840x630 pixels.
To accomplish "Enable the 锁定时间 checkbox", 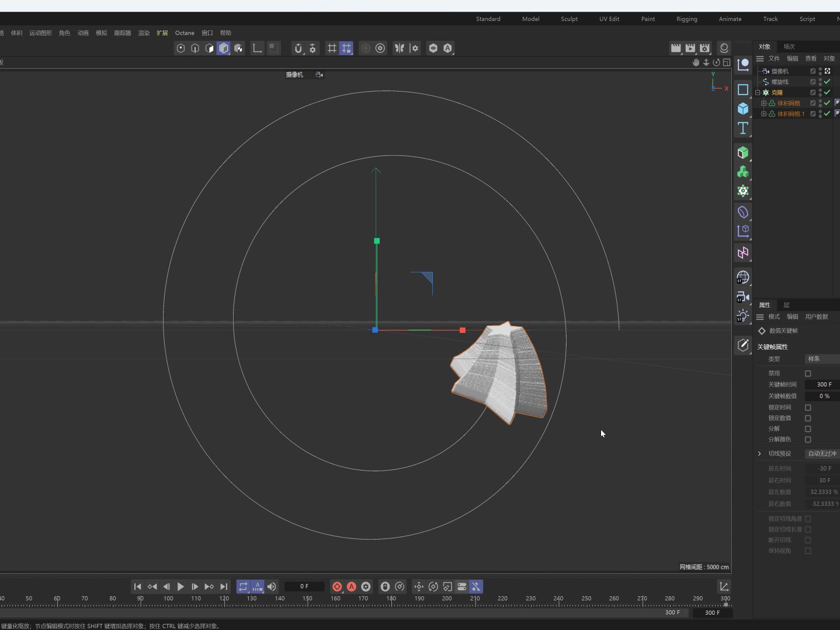I will (x=808, y=408).
